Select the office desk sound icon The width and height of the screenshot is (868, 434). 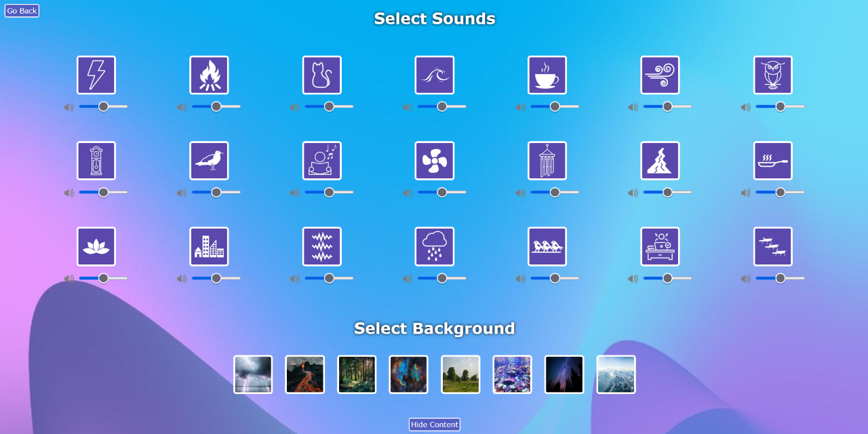pyautogui.click(x=660, y=247)
